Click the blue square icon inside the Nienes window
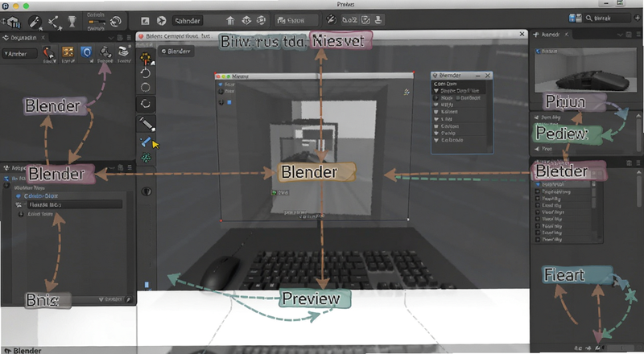This screenshot has width=644, height=354. point(229,102)
